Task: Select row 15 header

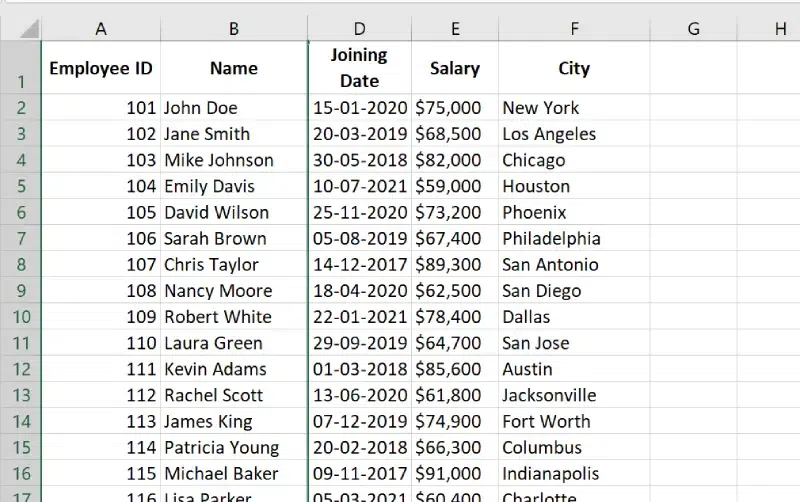Action: 20,447
